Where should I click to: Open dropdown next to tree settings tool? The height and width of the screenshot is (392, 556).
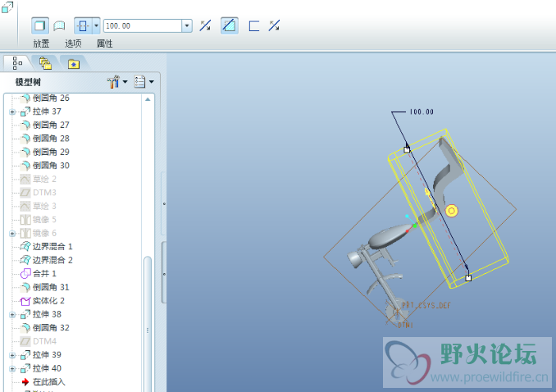[x=125, y=82]
